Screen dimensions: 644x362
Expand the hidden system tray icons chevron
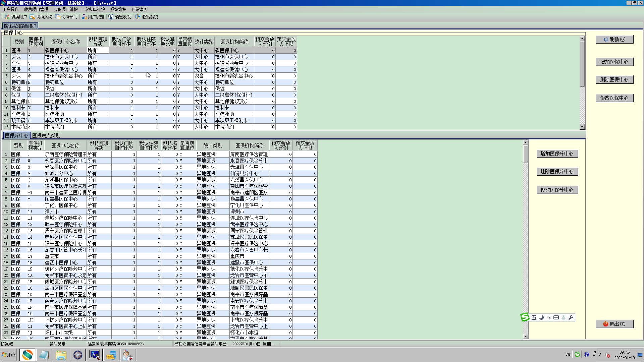600,354
